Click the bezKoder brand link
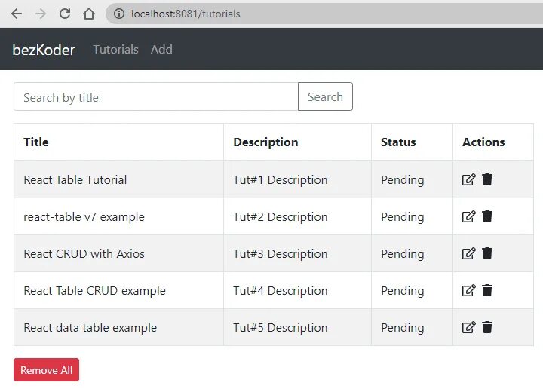Screen dimensions: 543x392 (x=44, y=50)
